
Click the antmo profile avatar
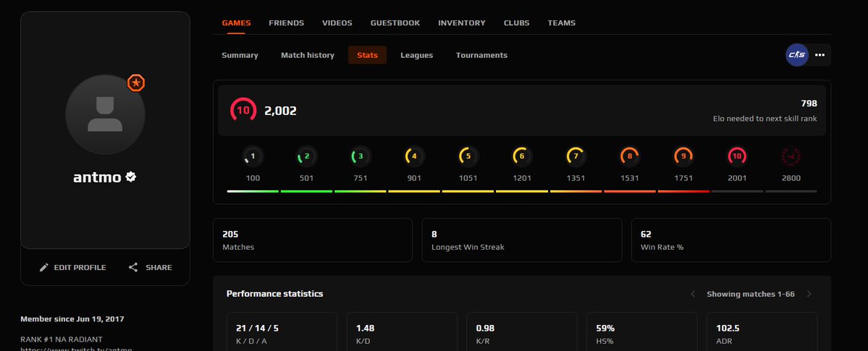[105, 114]
